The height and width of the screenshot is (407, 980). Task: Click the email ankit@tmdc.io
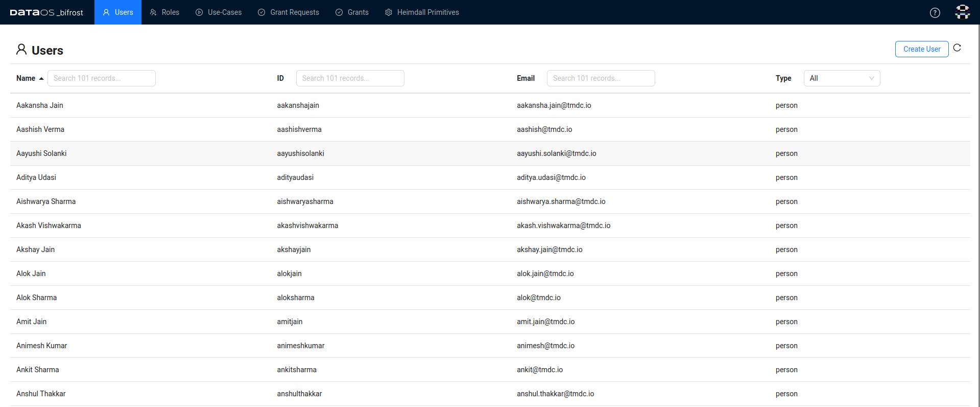click(540, 370)
